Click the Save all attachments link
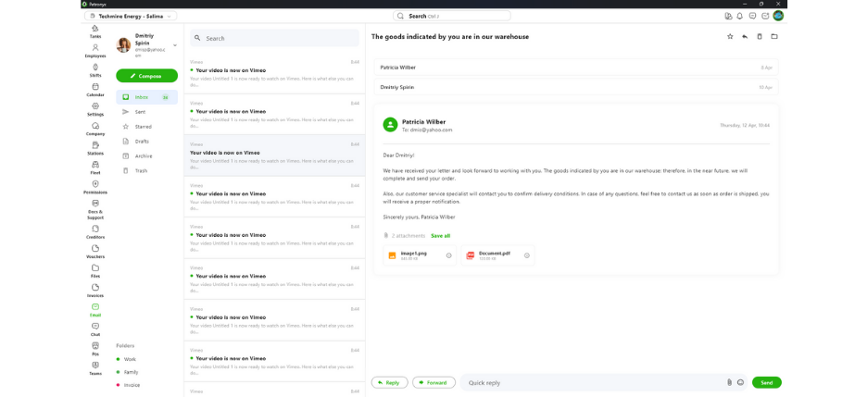The width and height of the screenshot is (868, 397). tap(440, 236)
